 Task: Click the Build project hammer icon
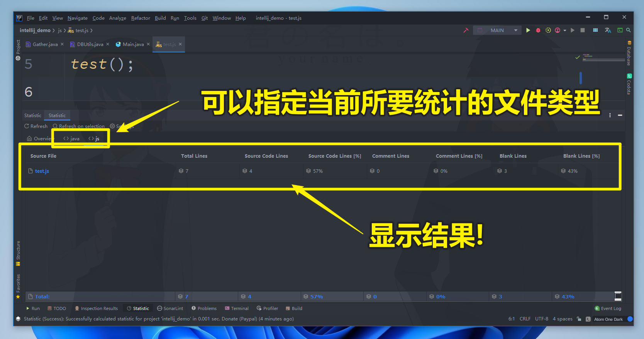click(466, 30)
